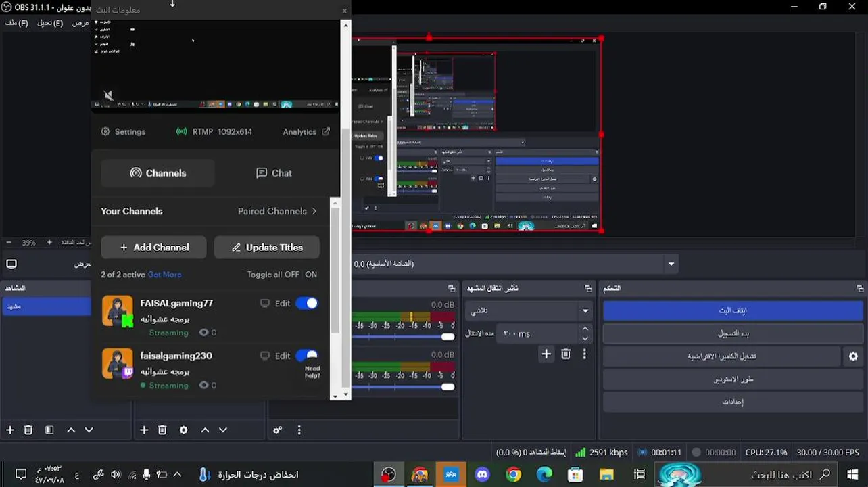
Task: Open Analytics external link
Action: tap(306, 132)
